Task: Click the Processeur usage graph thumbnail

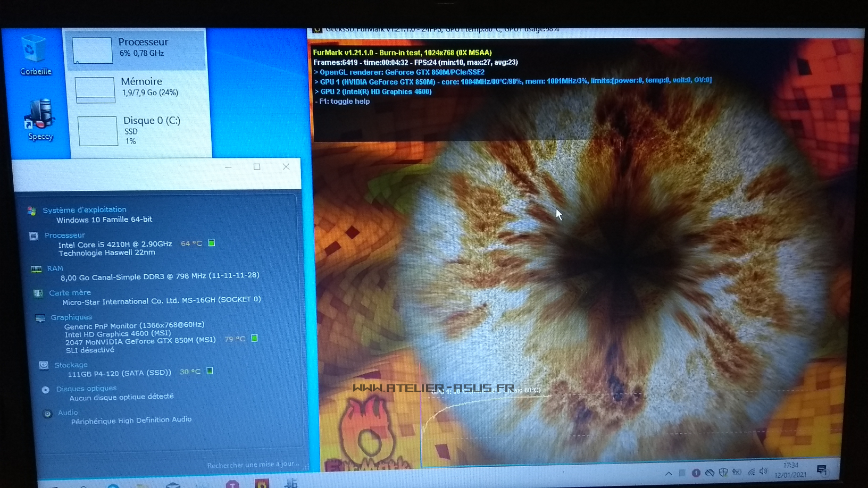Action: pyautogui.click(x=92, y=51)
